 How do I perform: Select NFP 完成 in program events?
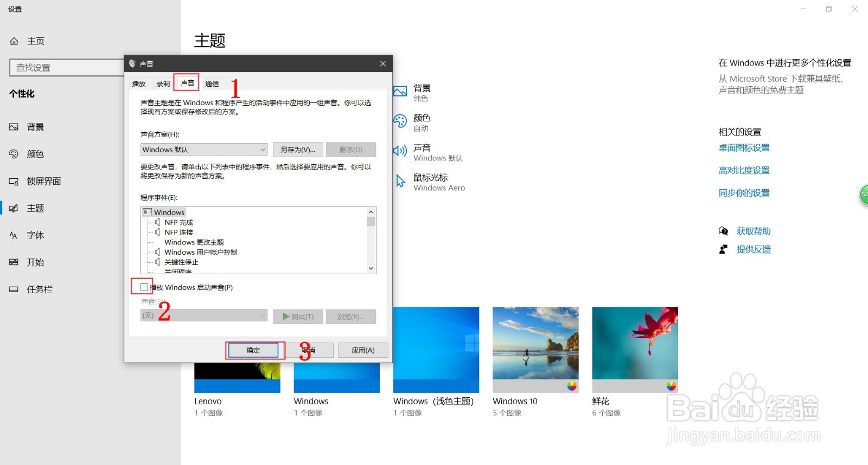(x=179, y=222)
